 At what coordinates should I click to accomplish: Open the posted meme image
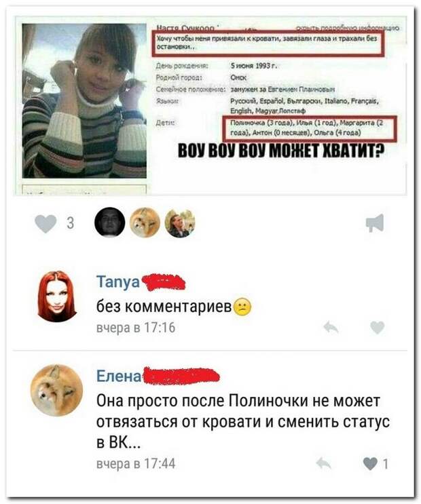(x=210, y=106)
